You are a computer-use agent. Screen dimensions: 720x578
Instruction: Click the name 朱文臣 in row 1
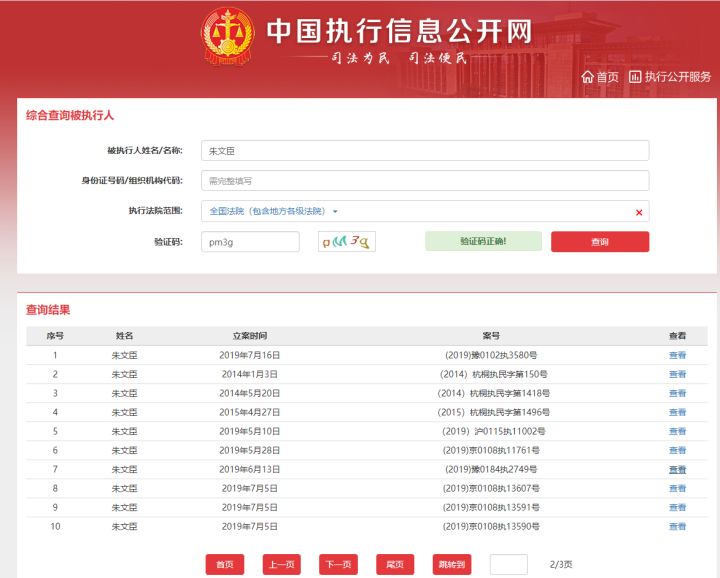pyautogui.click(x=124, y=355)
